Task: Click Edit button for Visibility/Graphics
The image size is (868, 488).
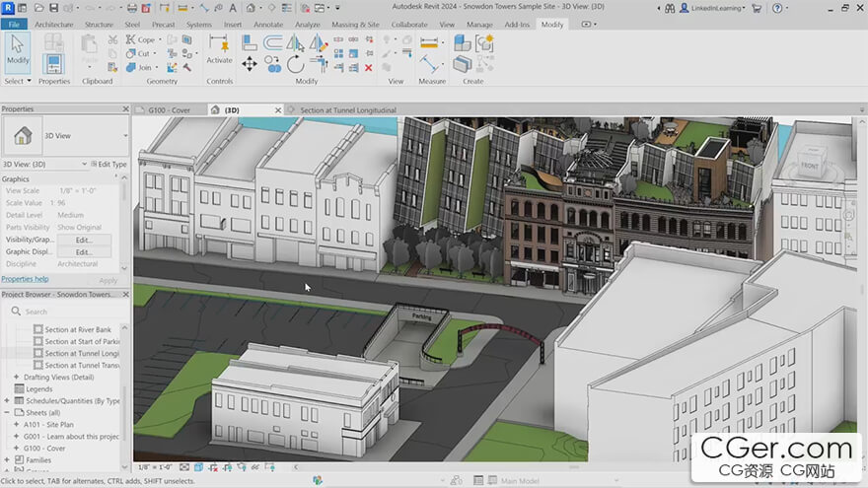Action: [x=84, y=240]
